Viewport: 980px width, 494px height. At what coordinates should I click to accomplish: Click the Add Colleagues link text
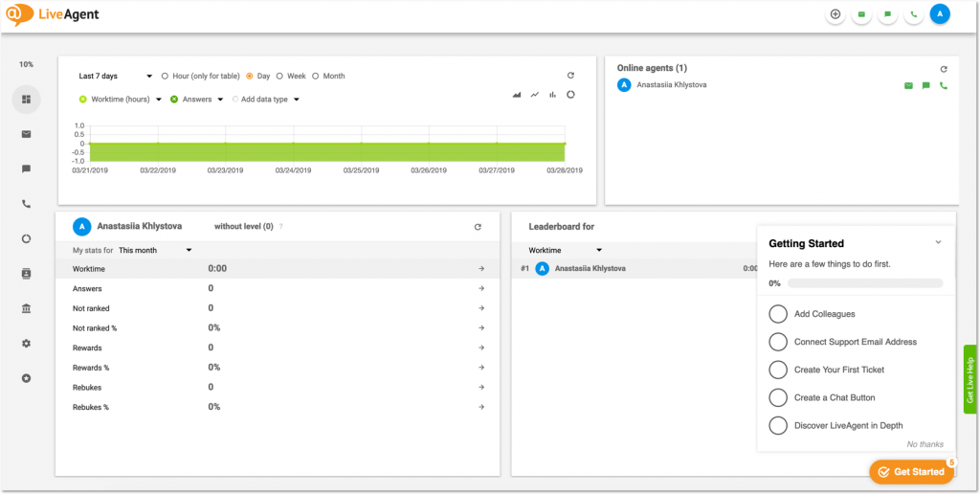tap(824, 314)
